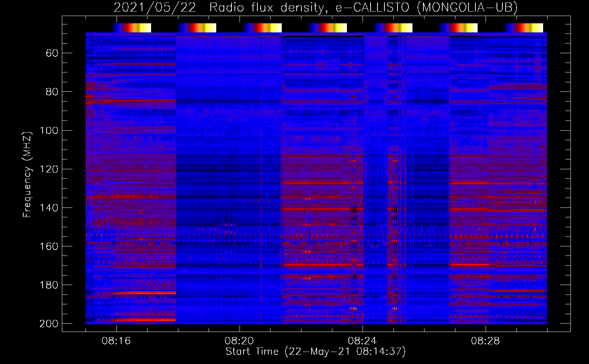The width and height of the screenshot is (589, 364).
Task: Click the 100 frequency tick label
Action: tap(49, 130)
